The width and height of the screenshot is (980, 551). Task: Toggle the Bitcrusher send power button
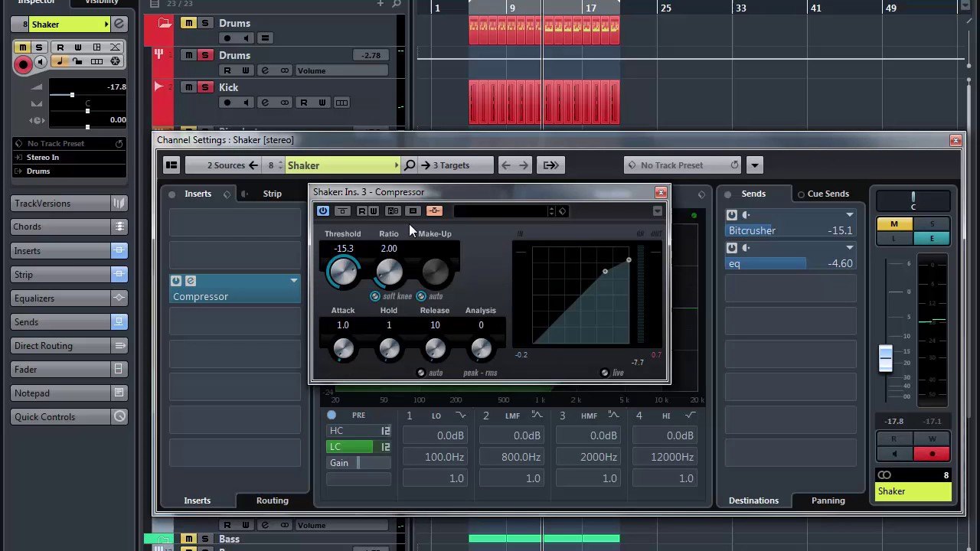(x=732, y=215)
